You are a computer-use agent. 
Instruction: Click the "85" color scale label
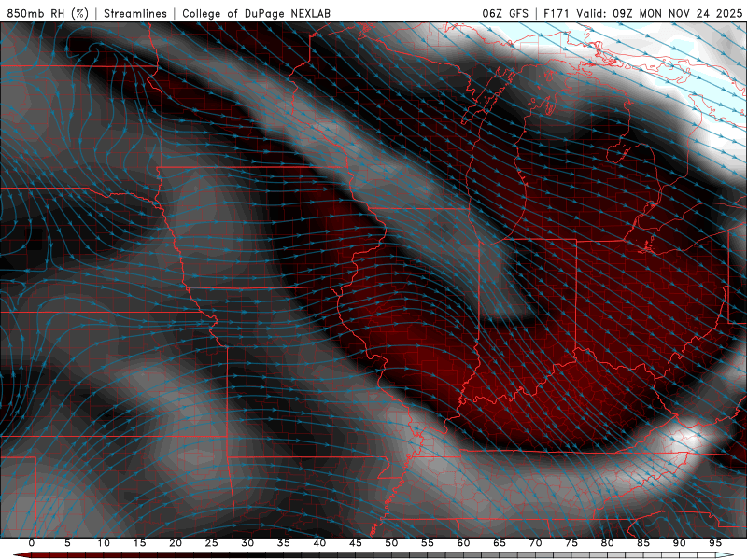[643, 543]
